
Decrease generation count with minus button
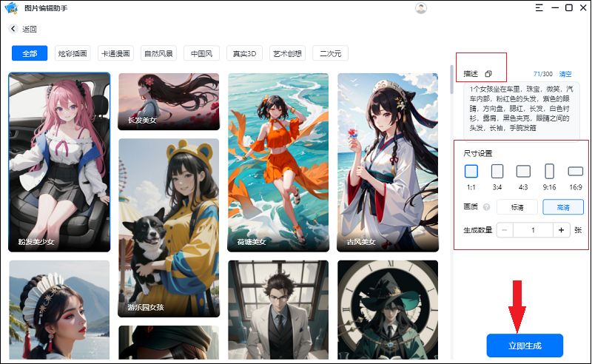505,230
